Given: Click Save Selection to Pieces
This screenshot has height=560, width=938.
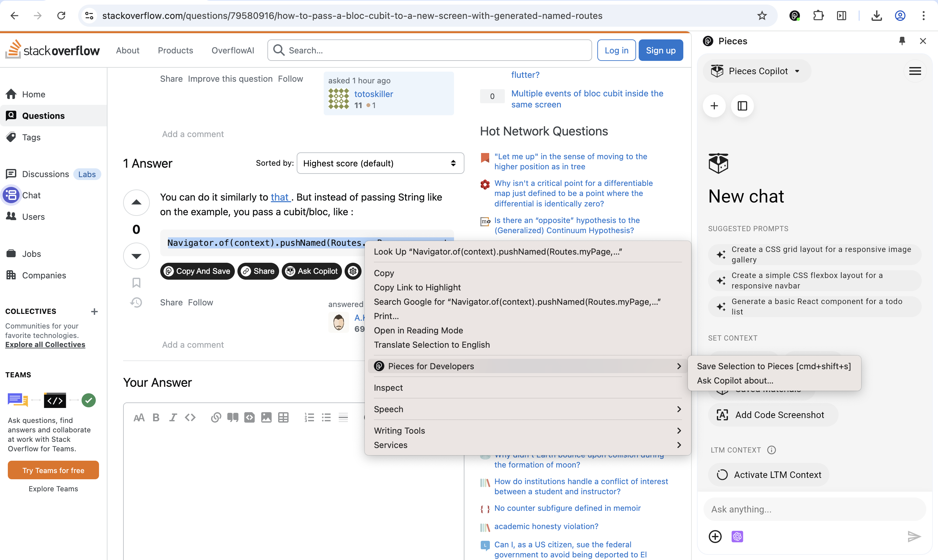Looking at the screenshot, I should tap(774, 366).
